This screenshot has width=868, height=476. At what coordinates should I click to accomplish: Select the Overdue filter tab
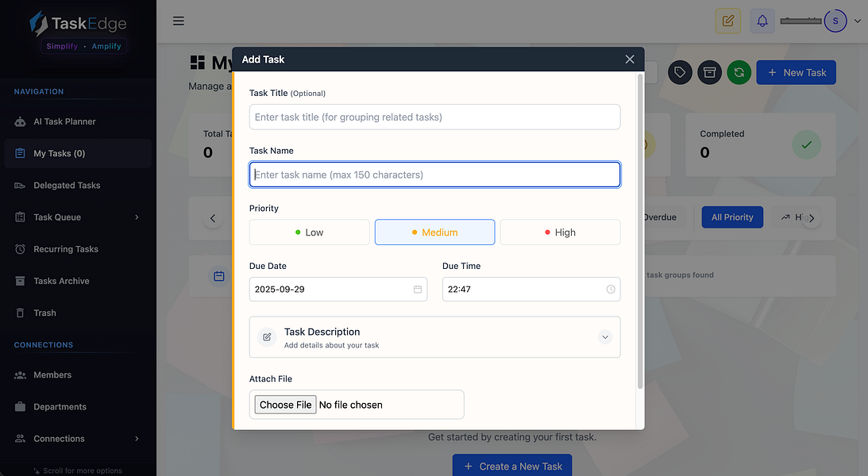pyautogui.click(x=662, y=217)
